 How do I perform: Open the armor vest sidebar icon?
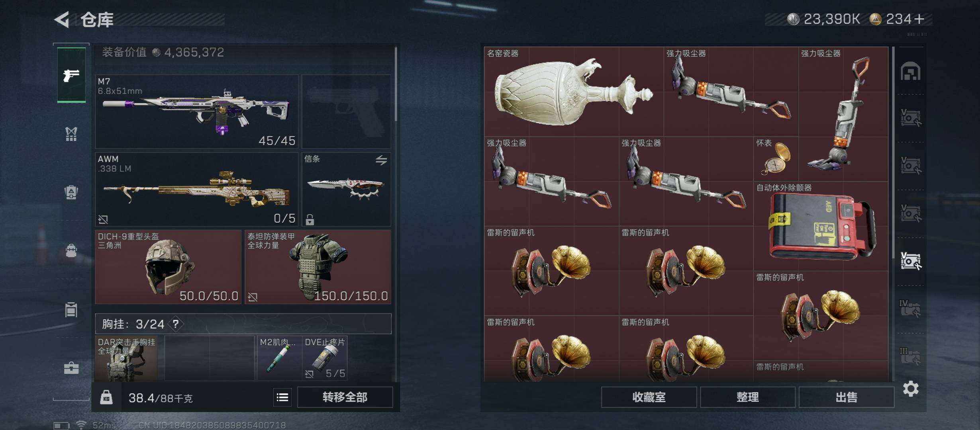[x=71, y=134]
